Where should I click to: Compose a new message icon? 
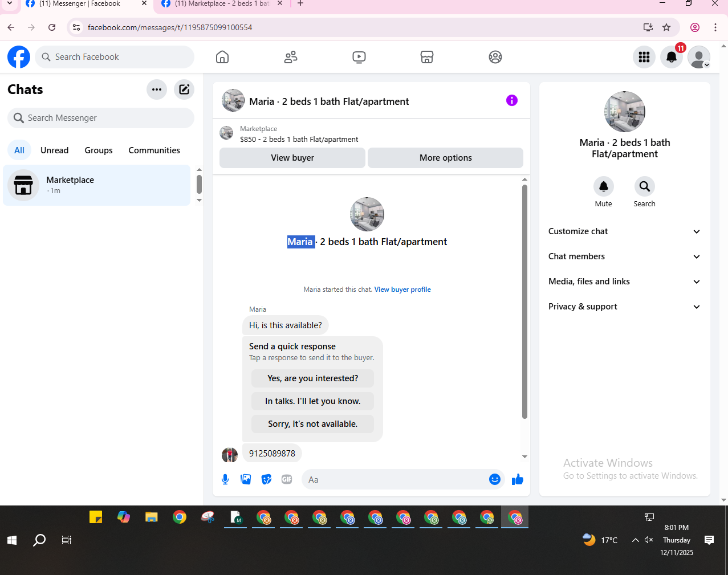(x=184, y=89)
